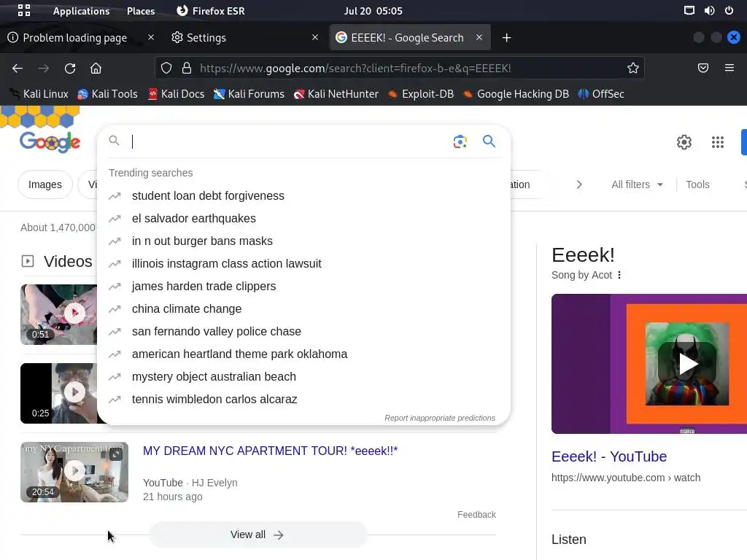This screenshot has height=560, width=747.
Task: Open a new tab with the plus button
Action: point(506,38)
